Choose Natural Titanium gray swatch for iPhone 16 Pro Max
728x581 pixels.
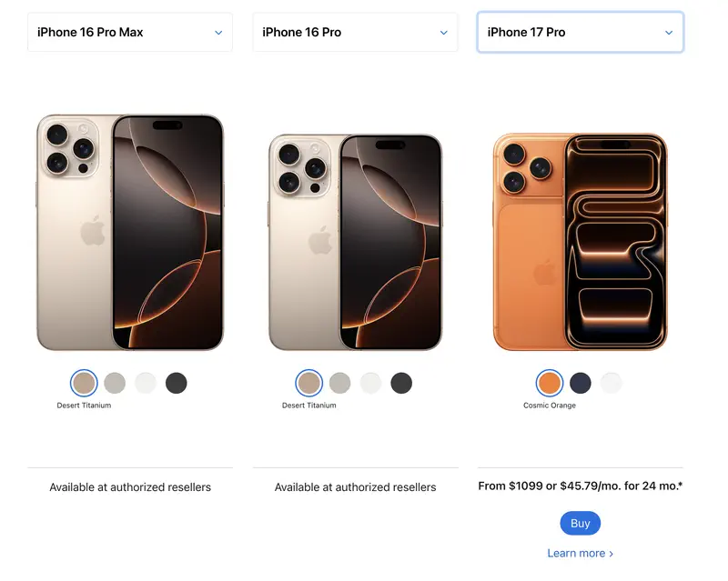click(x=115, y=383)
